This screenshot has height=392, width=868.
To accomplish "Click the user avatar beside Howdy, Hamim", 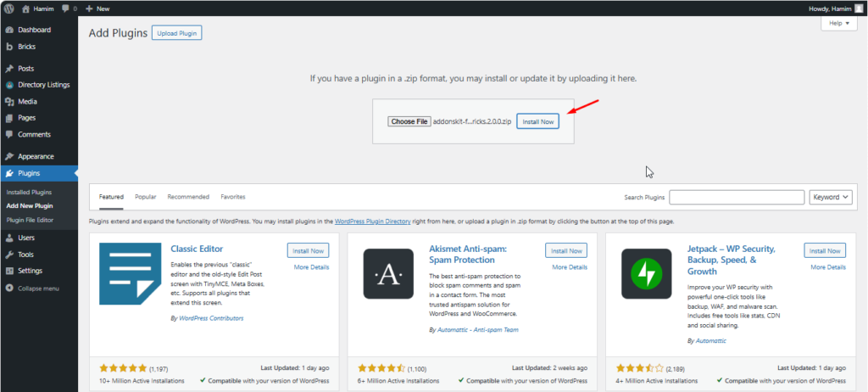I will point(859,8).
